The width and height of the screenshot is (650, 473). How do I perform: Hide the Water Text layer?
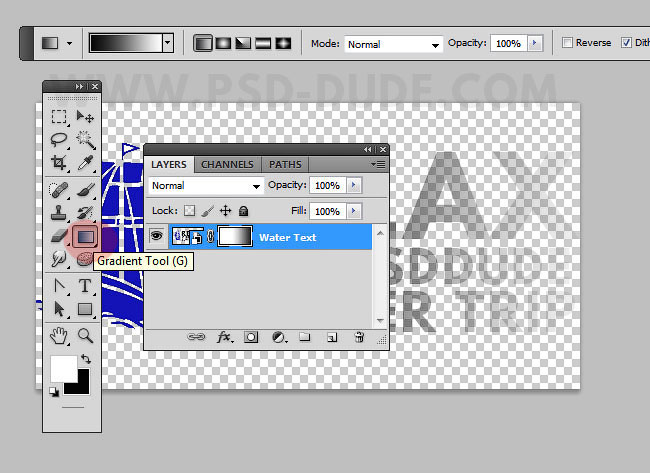click(157, 237)
